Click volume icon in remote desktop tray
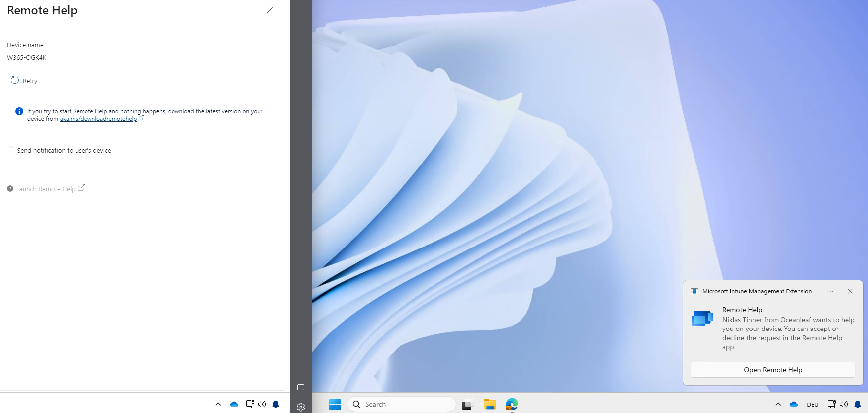This screenshot has height=413, width=868. tap(844, 404)
